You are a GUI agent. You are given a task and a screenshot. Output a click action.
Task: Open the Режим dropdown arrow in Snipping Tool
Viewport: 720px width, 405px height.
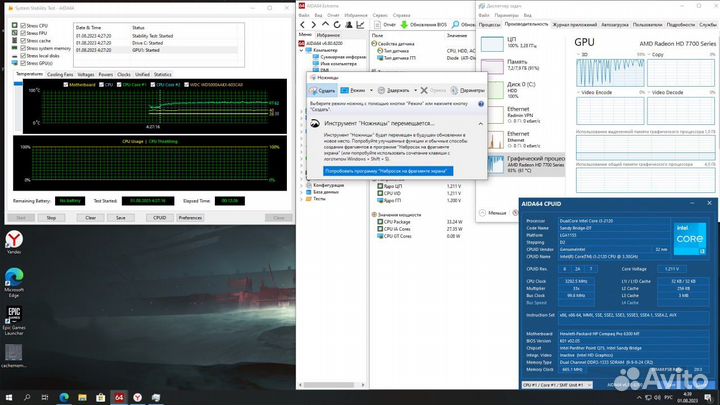(x=371, y=90)
